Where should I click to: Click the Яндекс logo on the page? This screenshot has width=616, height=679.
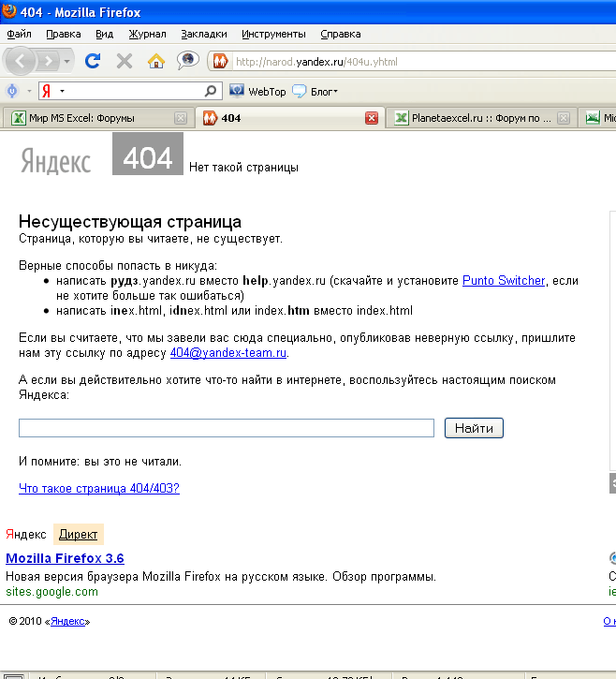56,161
